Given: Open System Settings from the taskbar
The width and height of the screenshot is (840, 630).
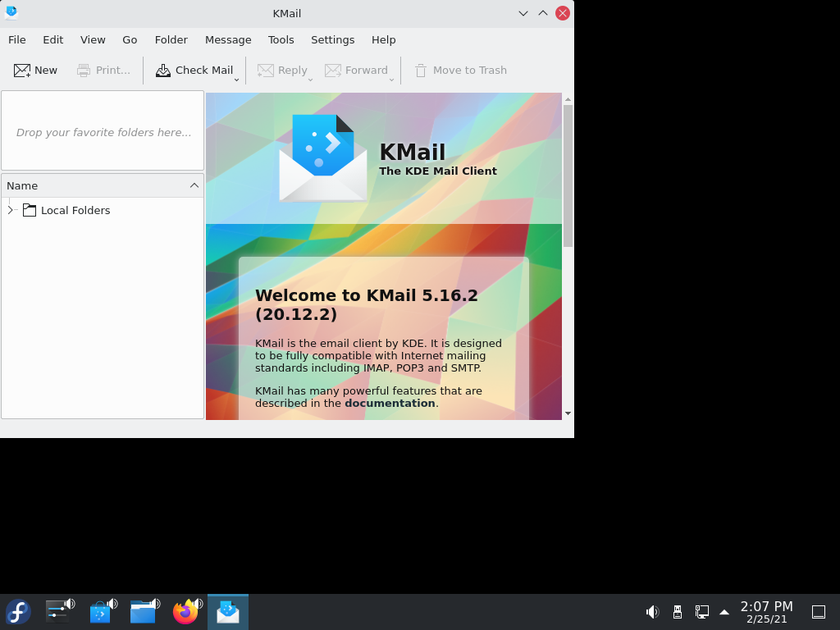Looking at the screenshot, I should (x=59, y=611).
